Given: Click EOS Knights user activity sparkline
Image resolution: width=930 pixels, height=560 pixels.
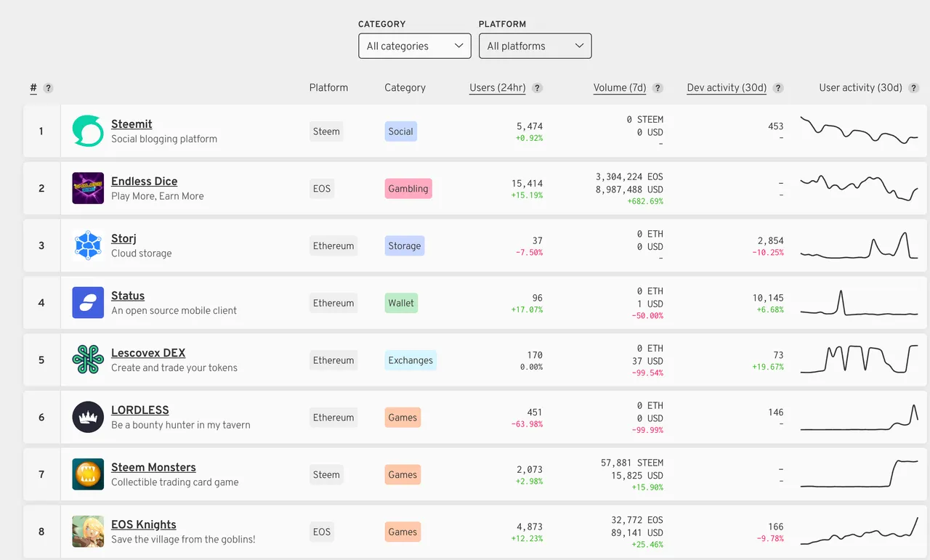Looking at the screenshot, I should click(x=860, y=531).
